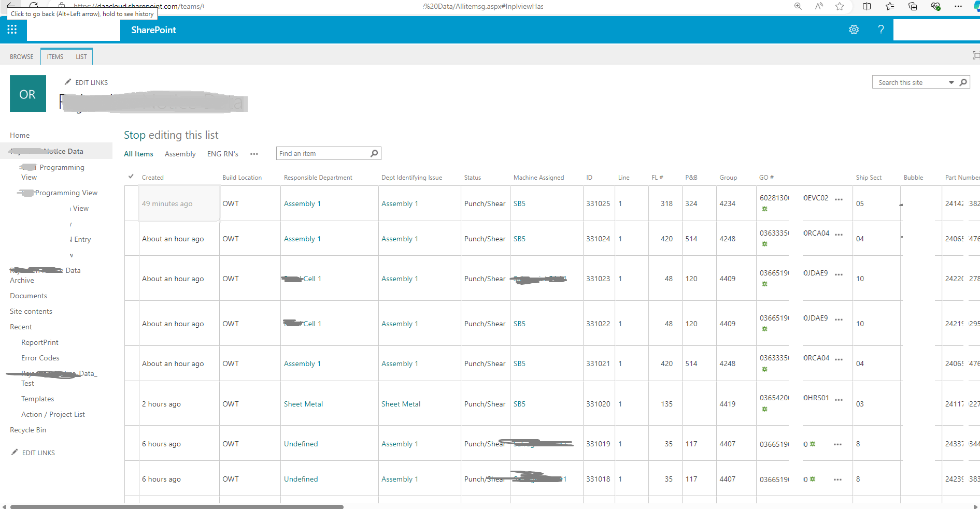Open ellipsis menu for item 331020

839,400
